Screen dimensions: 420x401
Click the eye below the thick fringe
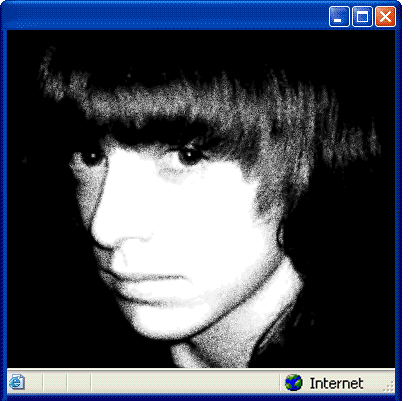tap(188, 156)
